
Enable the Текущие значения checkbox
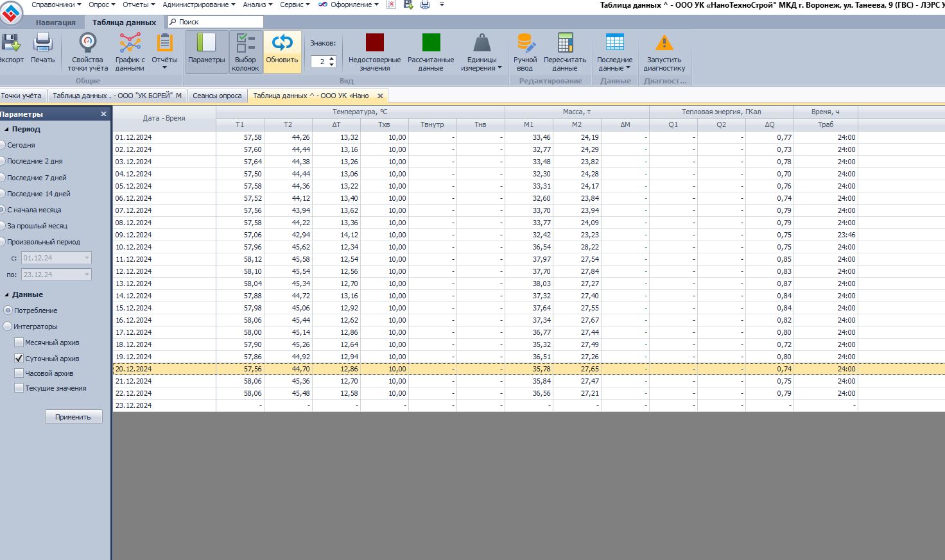(19, 387)
